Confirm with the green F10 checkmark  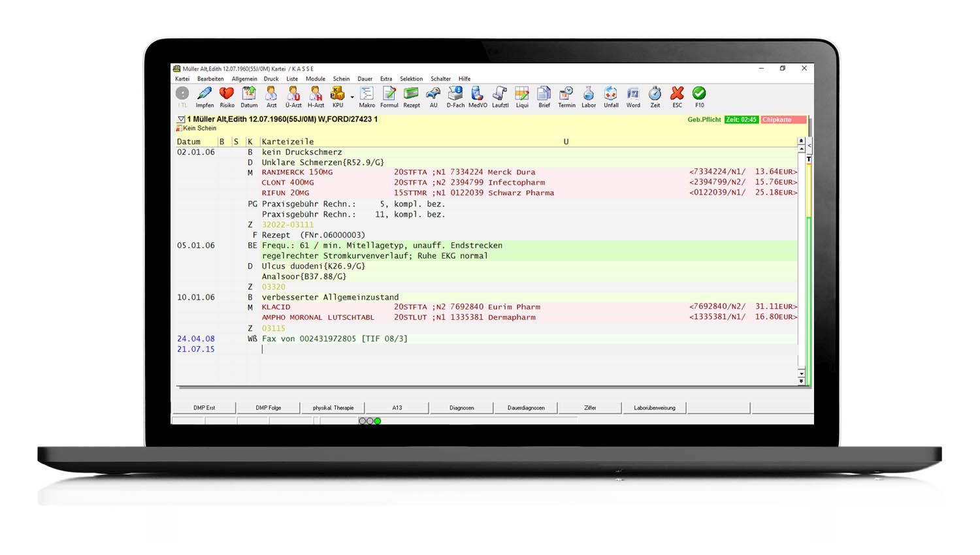tap(699, 94)
